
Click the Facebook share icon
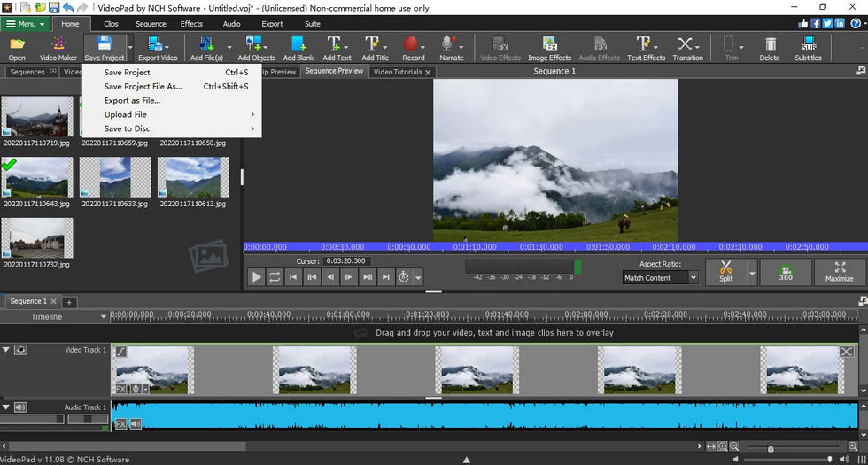pos(816,23)
